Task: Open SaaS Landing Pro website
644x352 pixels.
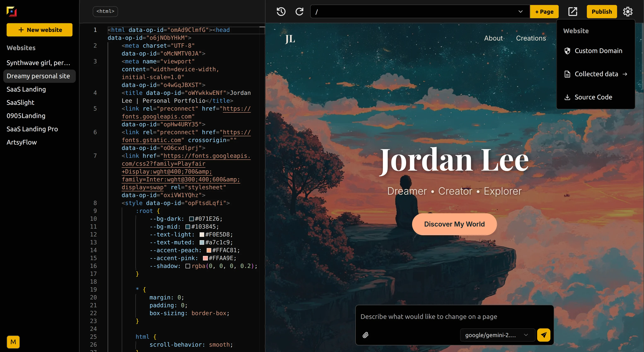Action: coord(32,129)
